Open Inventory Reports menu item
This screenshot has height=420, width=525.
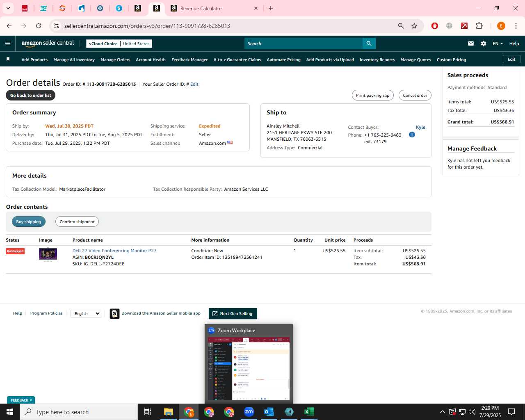[x=377, y=59]
